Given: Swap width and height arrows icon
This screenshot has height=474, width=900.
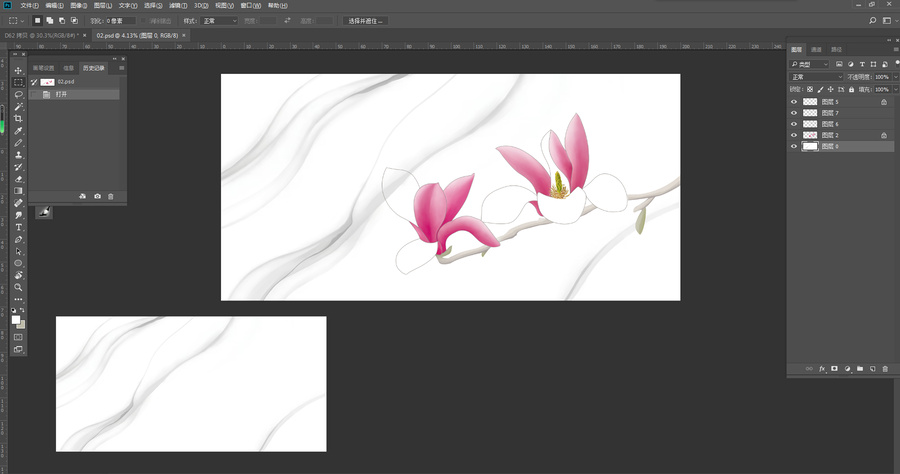Looking at the screenshot, I should click(x=287, y=21).
